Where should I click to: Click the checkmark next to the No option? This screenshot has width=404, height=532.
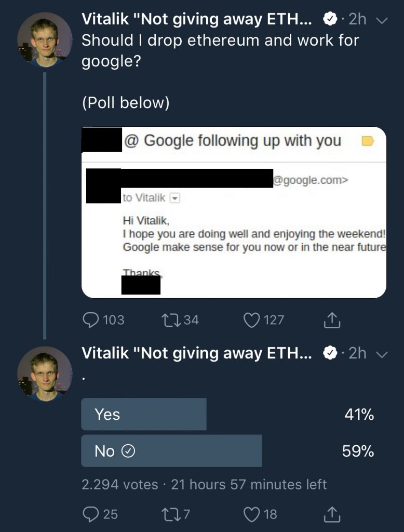[128, 450]
